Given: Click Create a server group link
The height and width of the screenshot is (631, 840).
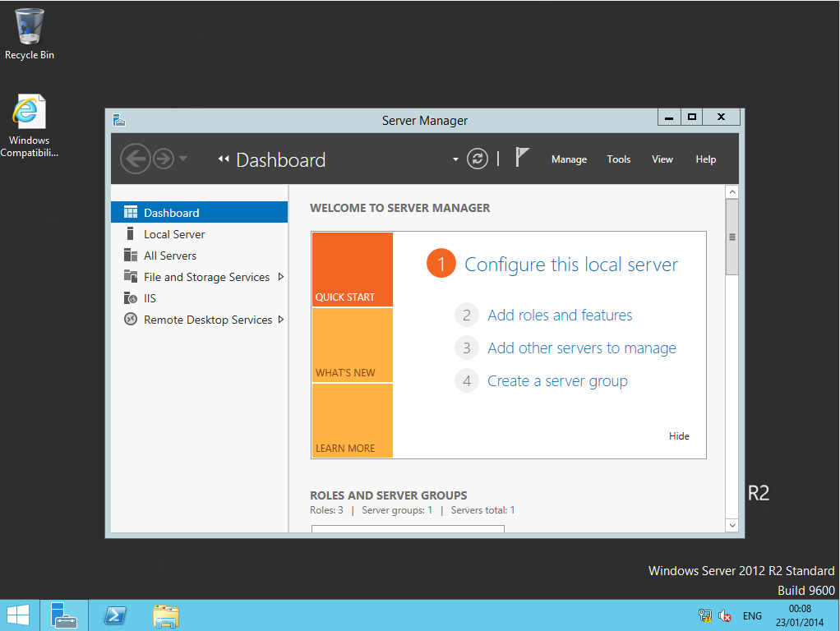Looking at the screenshot, I should click(558, 381).
